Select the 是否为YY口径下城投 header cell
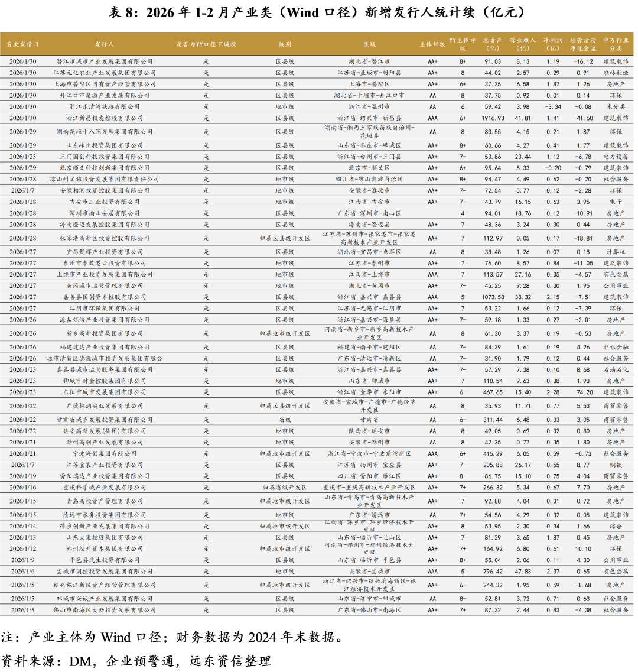The image size is (638, 672). 206,44
